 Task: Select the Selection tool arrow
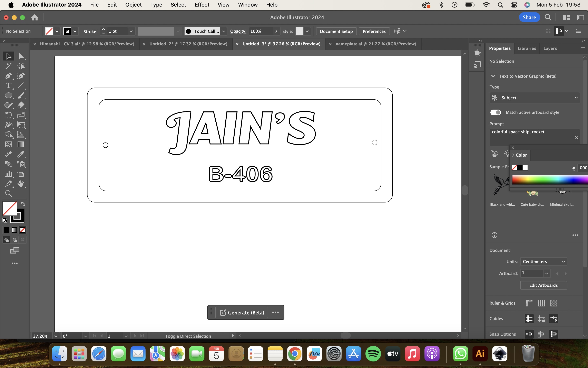pos(9,56)
